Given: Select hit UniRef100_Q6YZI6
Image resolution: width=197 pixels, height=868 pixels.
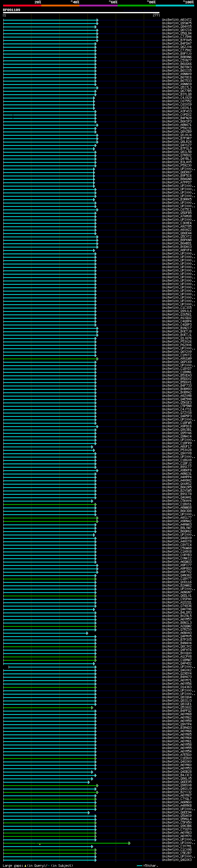Looking at the screenshot, I should (x=177, y=30).
